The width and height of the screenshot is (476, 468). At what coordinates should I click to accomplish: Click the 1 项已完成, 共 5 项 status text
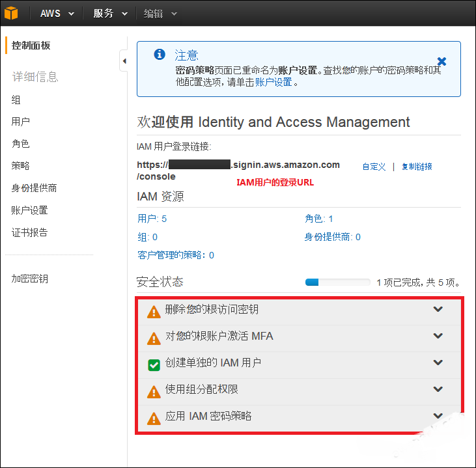418,282
